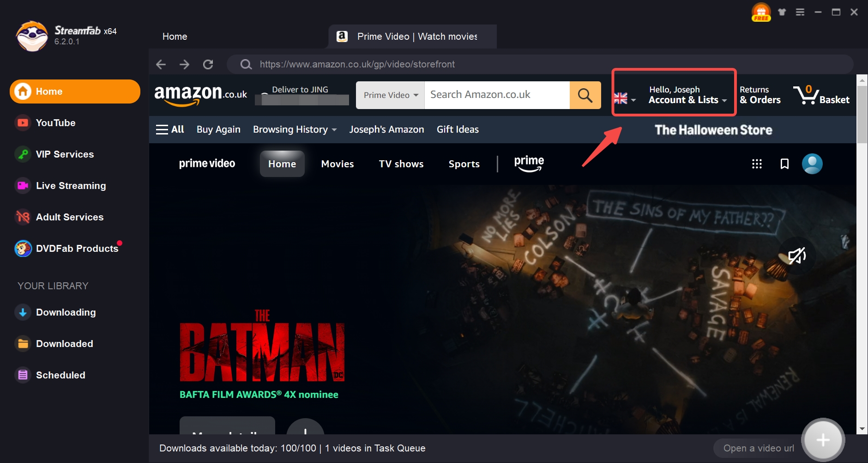Reload the current page
The width and height of the screenshot is (868, 463).
click(208, 64)
